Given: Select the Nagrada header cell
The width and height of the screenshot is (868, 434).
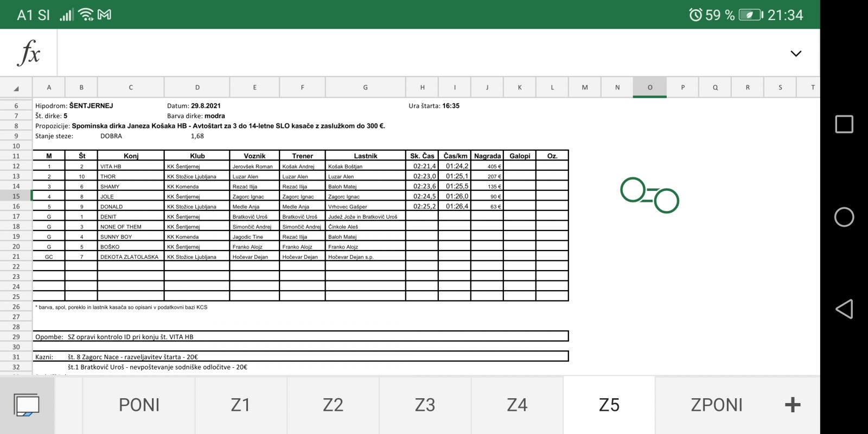Looking at the screenshot, I should [487, 156].
